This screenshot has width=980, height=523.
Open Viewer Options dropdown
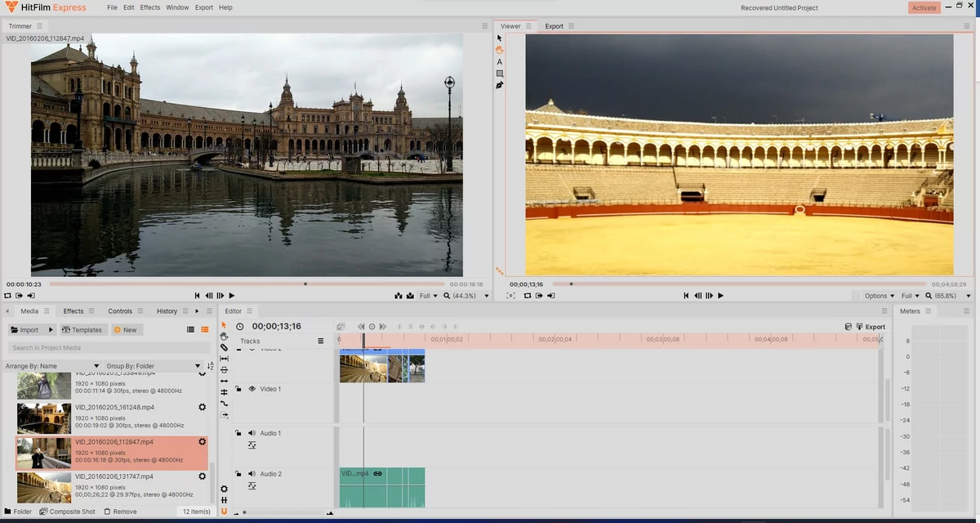pos(880,296)
